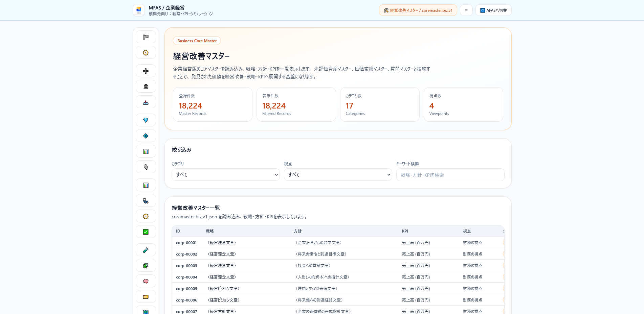Select row corp-00001

[338, 242]
